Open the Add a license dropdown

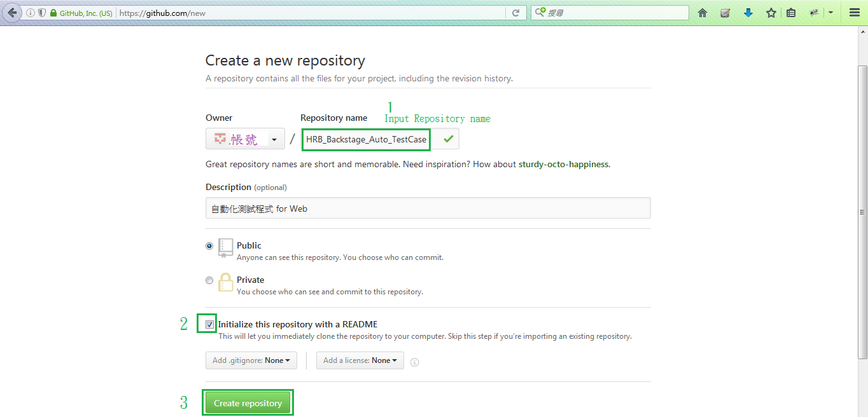360,360
